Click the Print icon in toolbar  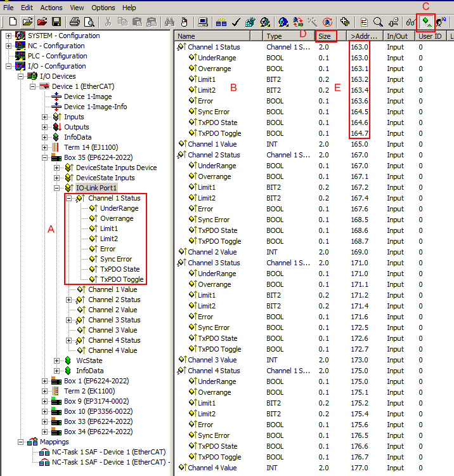click(75, 22)
